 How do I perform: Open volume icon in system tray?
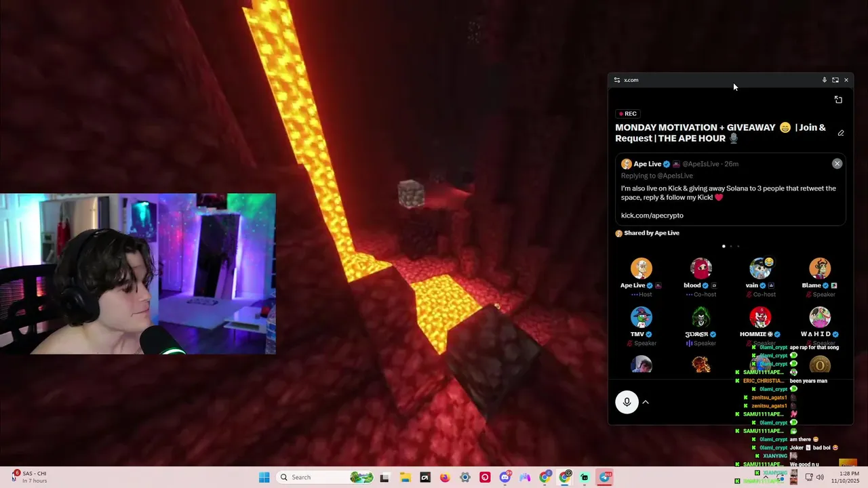(820, 477)
